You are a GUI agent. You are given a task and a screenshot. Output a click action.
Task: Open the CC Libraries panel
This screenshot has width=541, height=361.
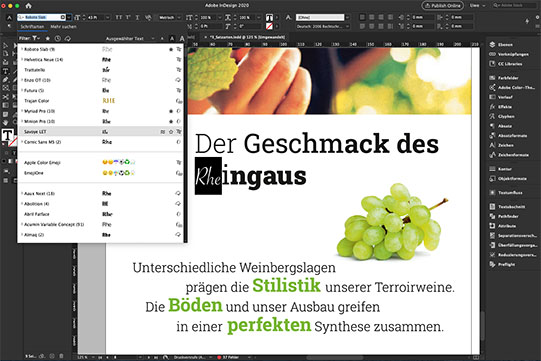[x=506, y=64]
